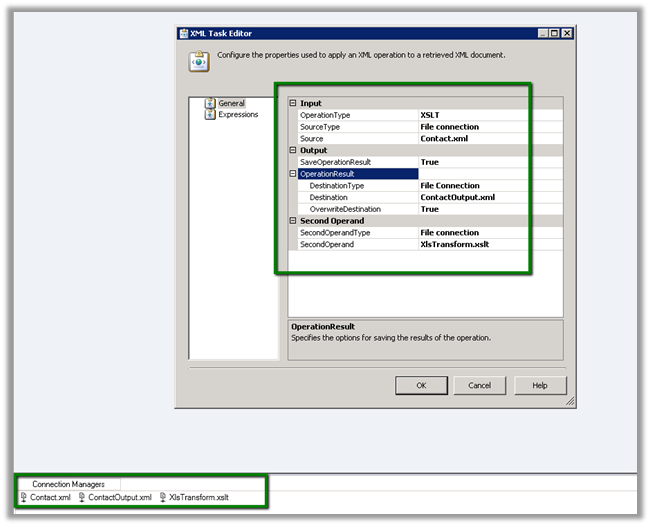The image size is (650, 526).
Task: Select the SaveOperationResult value True
Action: [490, 162]
